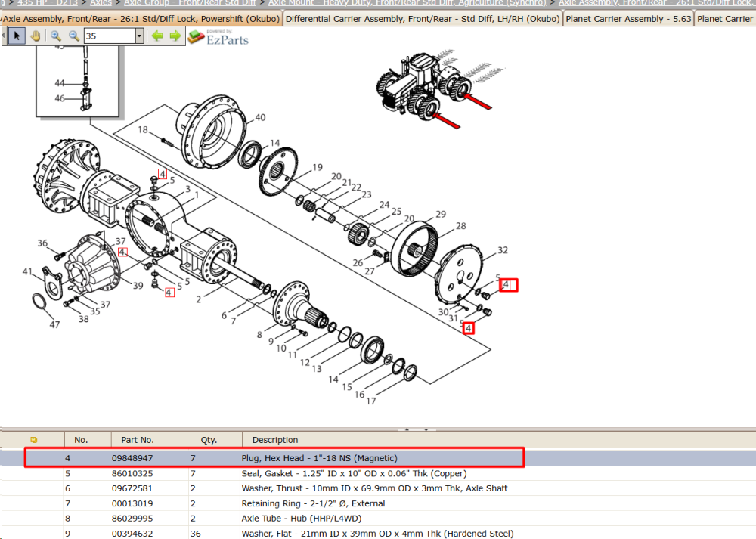
Task: Select the Washer, Flat description
Action: [377, 533]
